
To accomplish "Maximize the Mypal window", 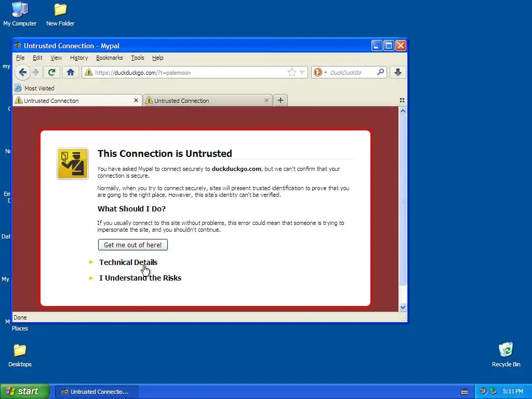I will tap(389, 46).
